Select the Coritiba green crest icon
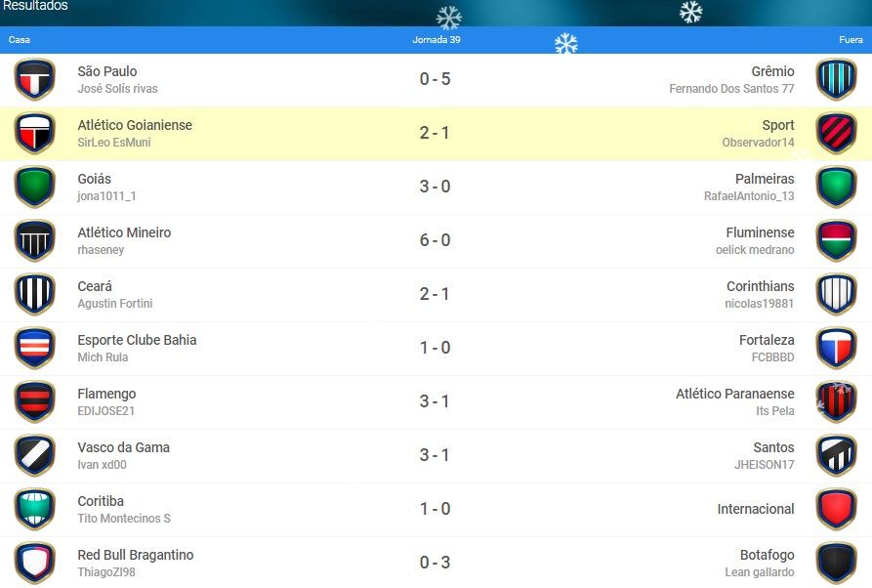This screenshot has height=588, width=872. click(34, 509)
